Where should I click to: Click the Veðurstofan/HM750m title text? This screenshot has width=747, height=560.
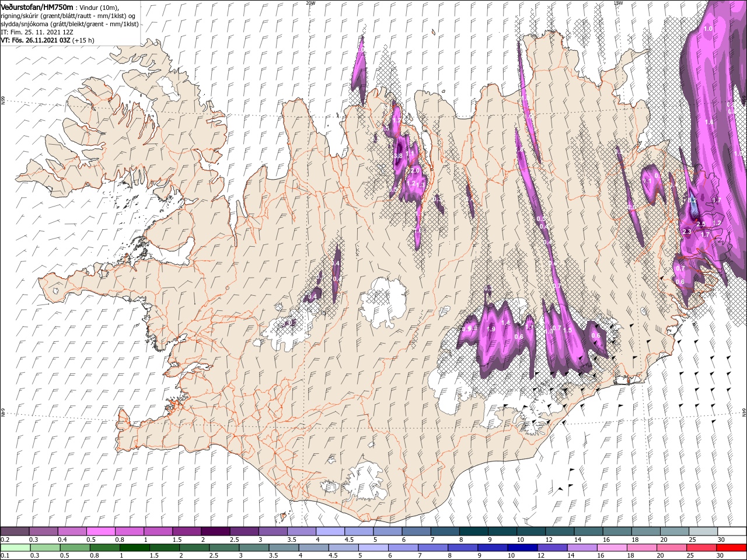(37, 7)
